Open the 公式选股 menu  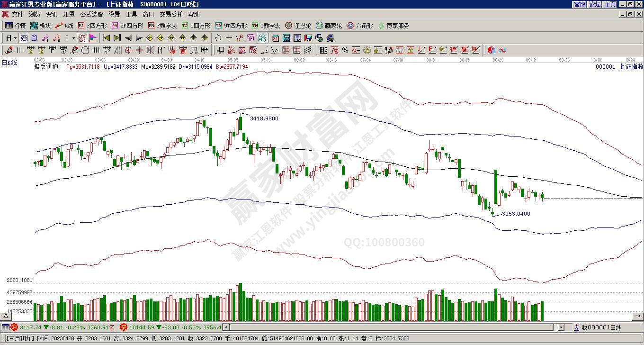[91, 15]
